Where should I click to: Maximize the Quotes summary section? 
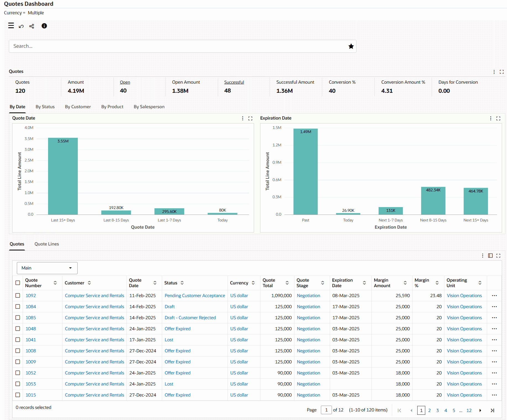[502, 72]
